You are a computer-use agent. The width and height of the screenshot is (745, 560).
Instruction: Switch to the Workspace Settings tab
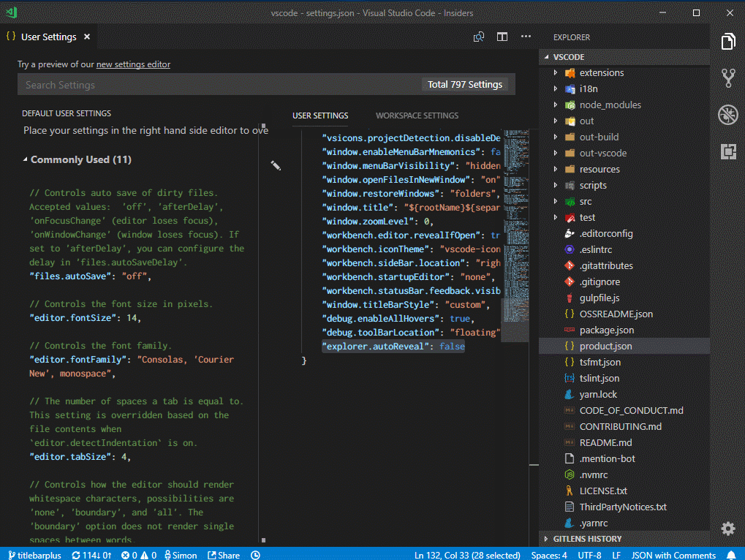417,116
